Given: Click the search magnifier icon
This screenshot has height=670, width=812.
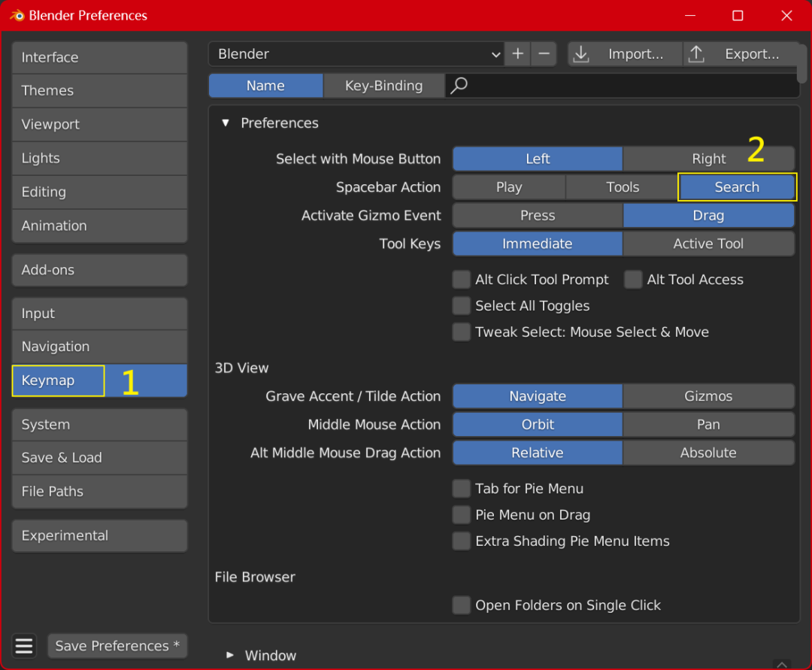Looking at the screenshot, I should point(459,86).
